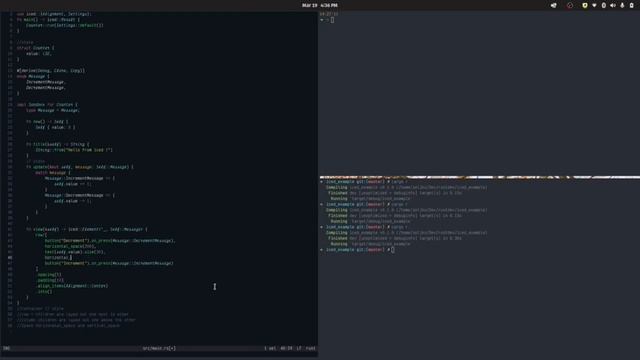The image size is (640, 360).
Task: Click the text(self.value).size(30) line
Action: 75,252
